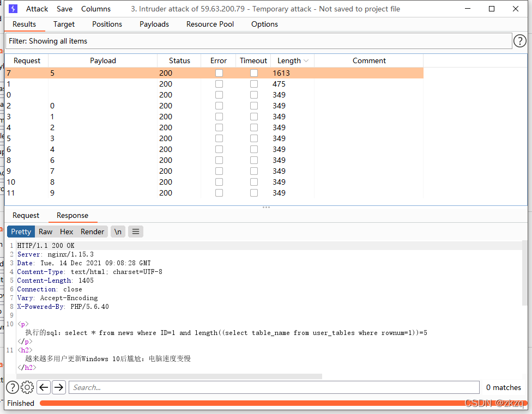Show the Request message tab
Screen dimensions: 532x414
coord(26,215)
